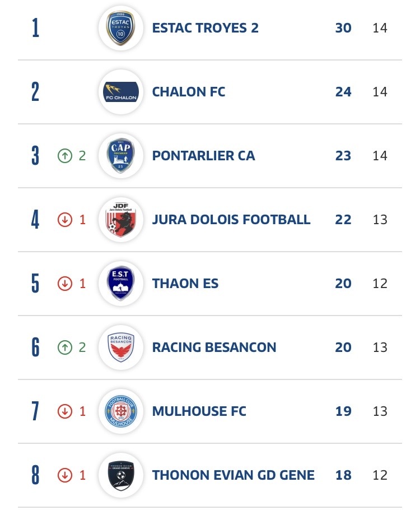The width and height of the screenshot is (420, 510).
Task: Click the rank number 8 position
Action: [35, 475]
